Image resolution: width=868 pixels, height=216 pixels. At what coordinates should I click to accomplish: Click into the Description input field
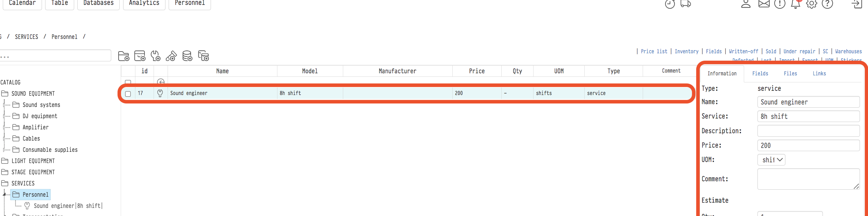point(808,131)
